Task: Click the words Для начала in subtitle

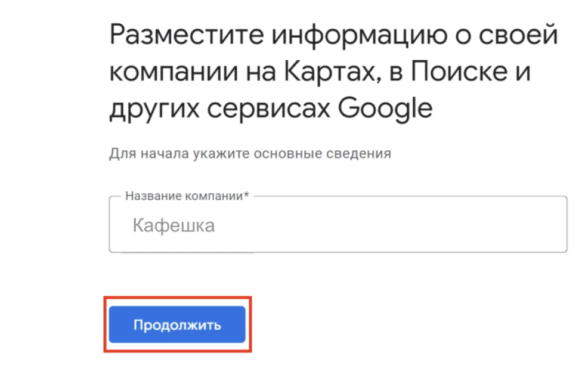Action: 148,153
